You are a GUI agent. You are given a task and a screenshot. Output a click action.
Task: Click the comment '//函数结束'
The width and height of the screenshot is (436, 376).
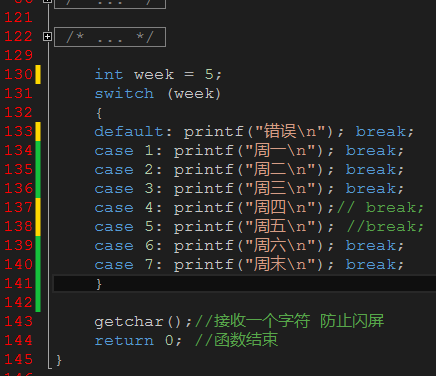pyautogui.click(x=236, y=340)
